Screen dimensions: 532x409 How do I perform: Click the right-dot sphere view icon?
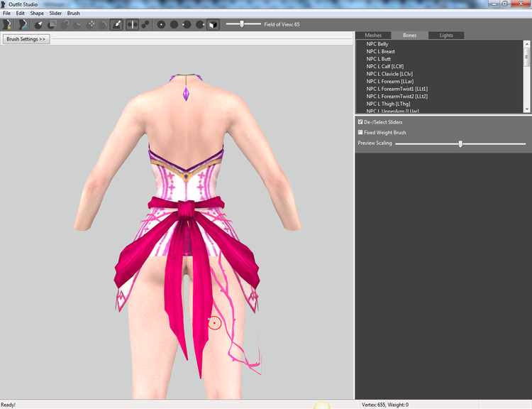pyautogui.click(x=200, y=24)
